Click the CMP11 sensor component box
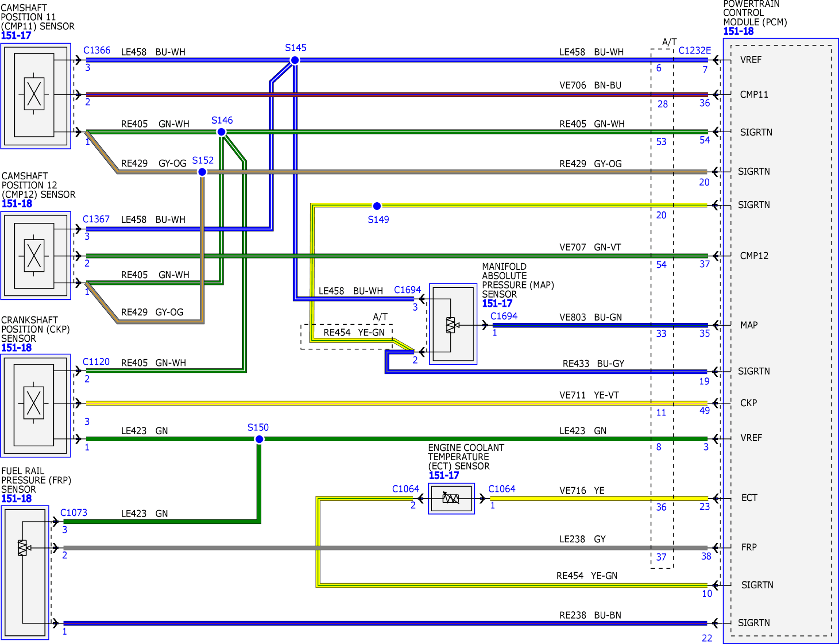839x644 pixels. 36,96
